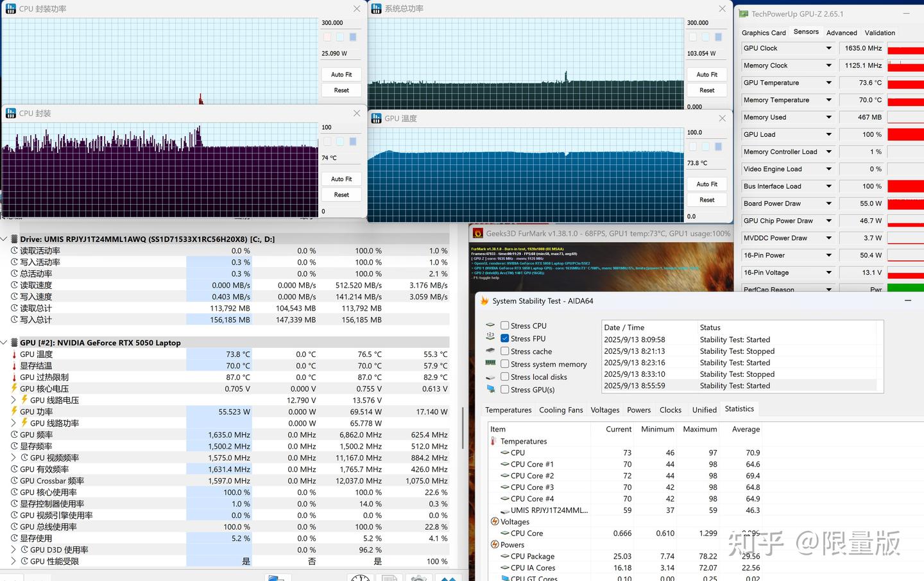Click the drive icon in the Drive UMIS header

pos(14,239)
